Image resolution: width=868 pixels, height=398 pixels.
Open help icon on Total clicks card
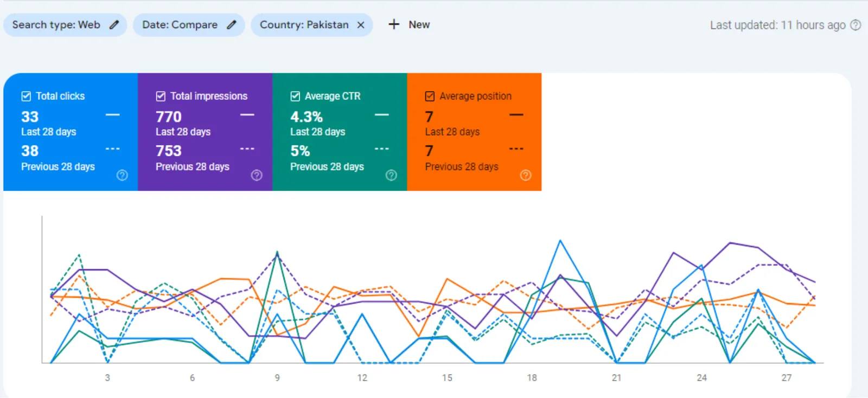pyautogui.click(x=122, y=175)
